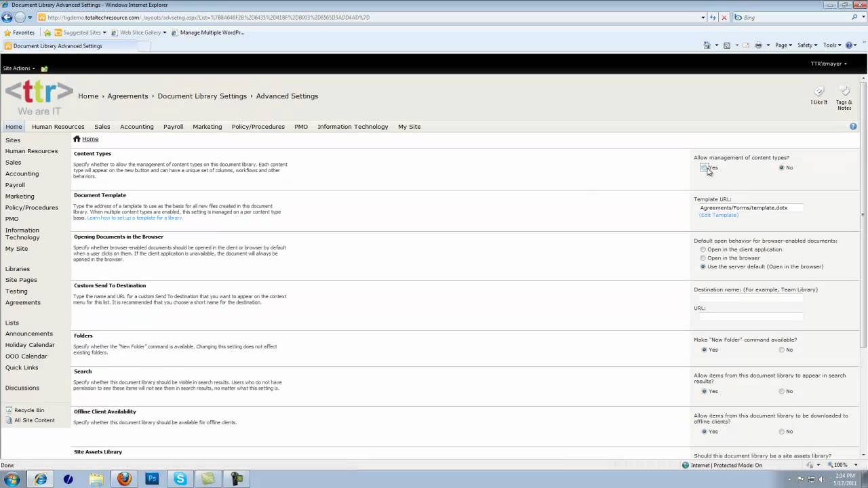
Task: Open Information Technology navigation tab
Action: point(353,127)
